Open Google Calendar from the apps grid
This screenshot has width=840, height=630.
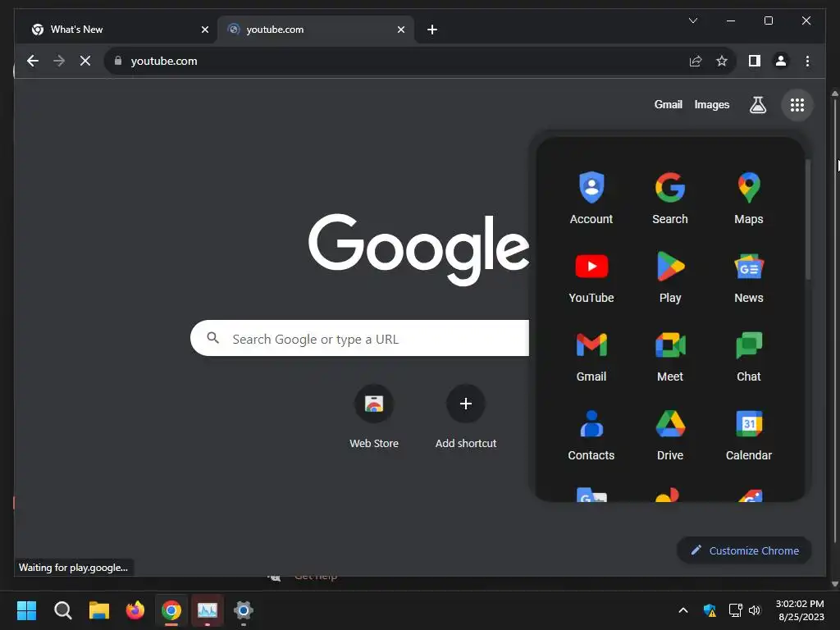click(748, 434)
